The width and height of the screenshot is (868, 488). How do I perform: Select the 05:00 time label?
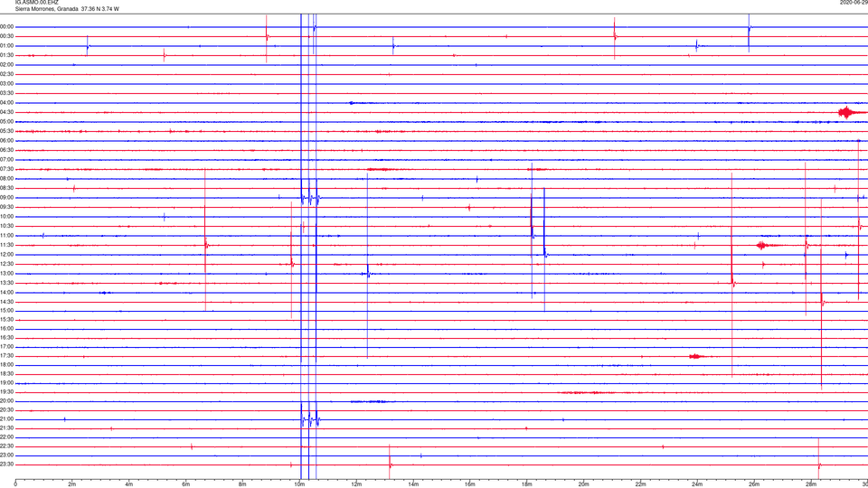(x=7, y=121)
